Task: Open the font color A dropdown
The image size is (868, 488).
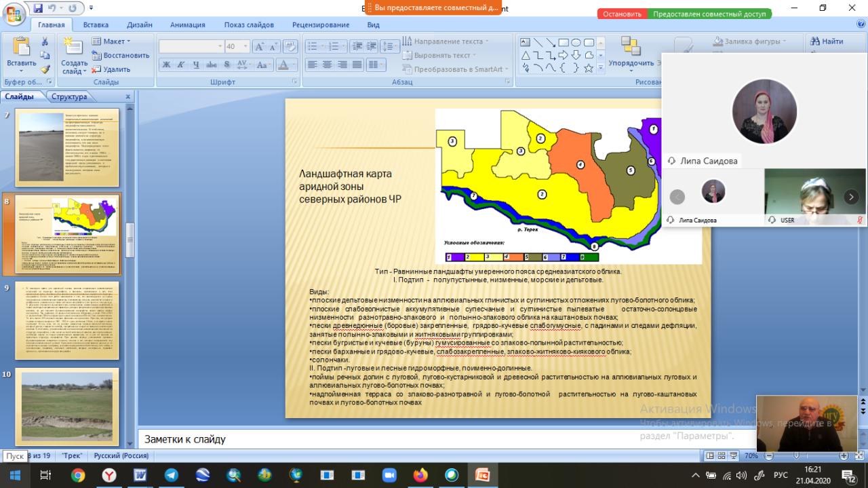Action: [293, 65]
